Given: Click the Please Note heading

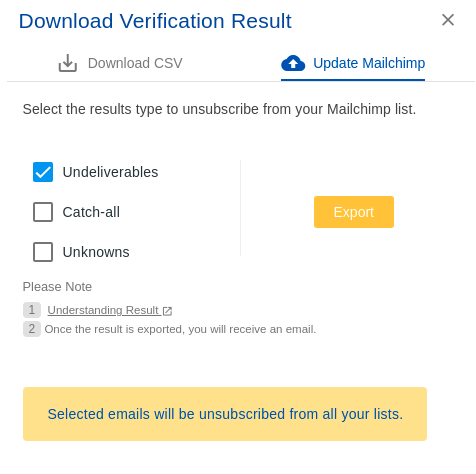Looking at the screenshot, I should 57,287.
